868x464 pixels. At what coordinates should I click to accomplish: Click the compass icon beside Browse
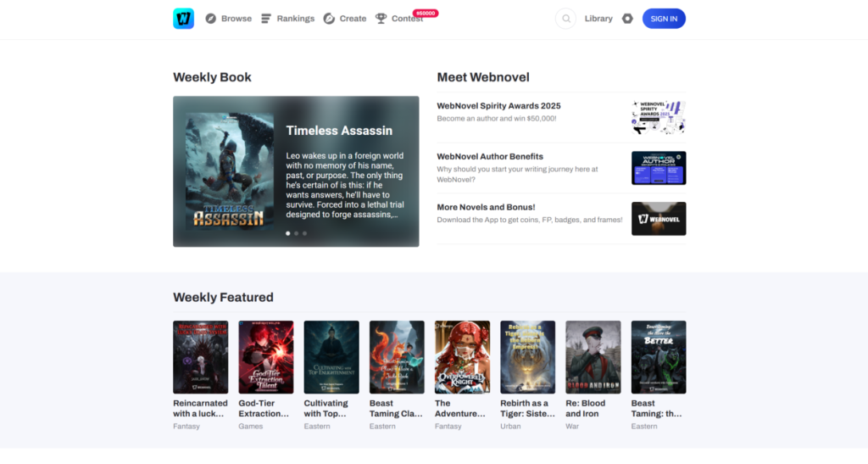[x=211, y=19]
